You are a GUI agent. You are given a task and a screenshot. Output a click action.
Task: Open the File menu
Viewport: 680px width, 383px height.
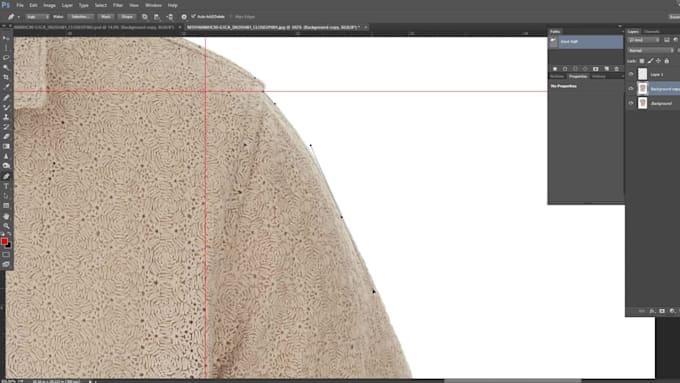[20, 5]
